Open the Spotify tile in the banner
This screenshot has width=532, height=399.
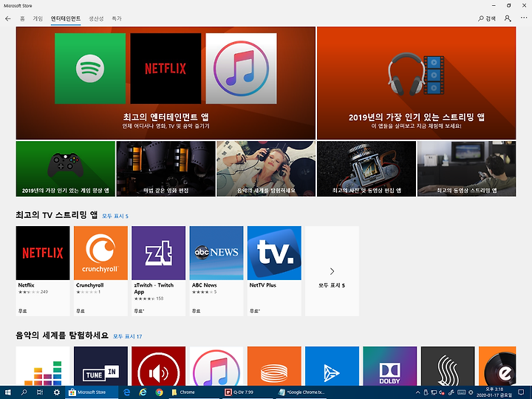90,69
